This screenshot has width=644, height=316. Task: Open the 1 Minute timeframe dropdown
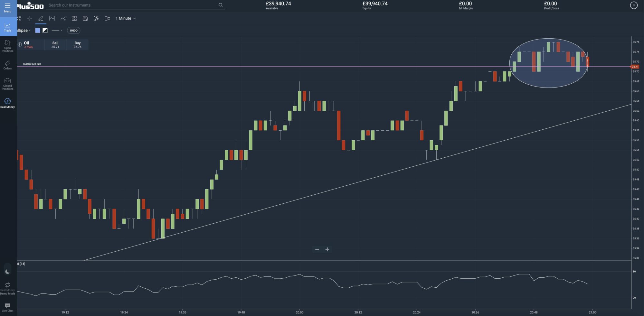pos(126,19)
